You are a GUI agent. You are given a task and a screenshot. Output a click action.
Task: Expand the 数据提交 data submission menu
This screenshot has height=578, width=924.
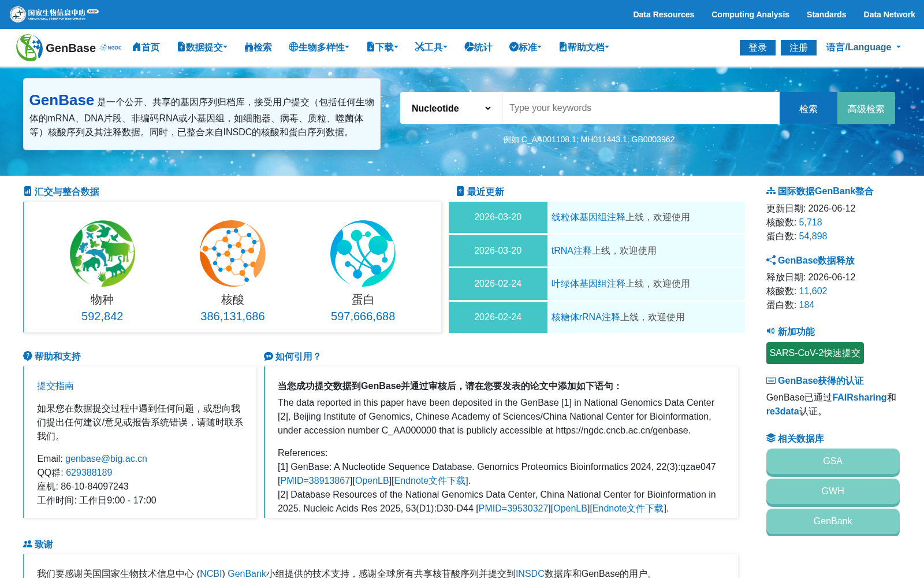[202, 47]
